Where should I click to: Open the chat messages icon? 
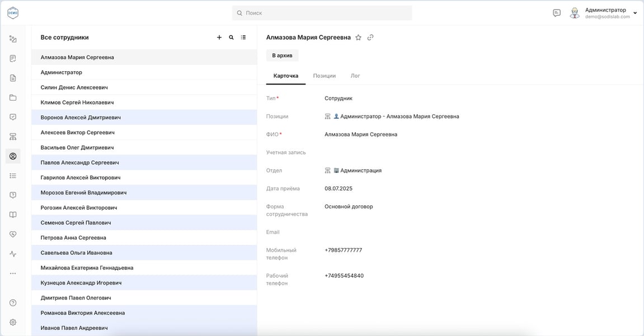tap(557, 13)
